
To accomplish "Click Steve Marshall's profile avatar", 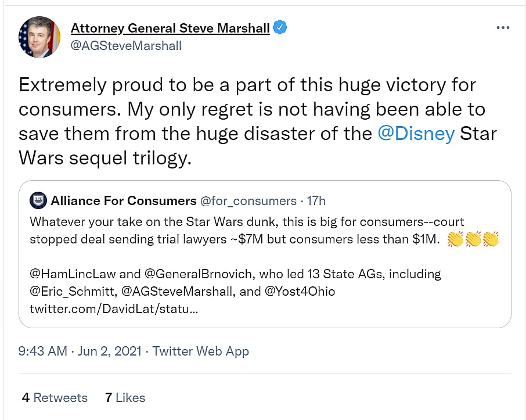I will coord(39,37).
